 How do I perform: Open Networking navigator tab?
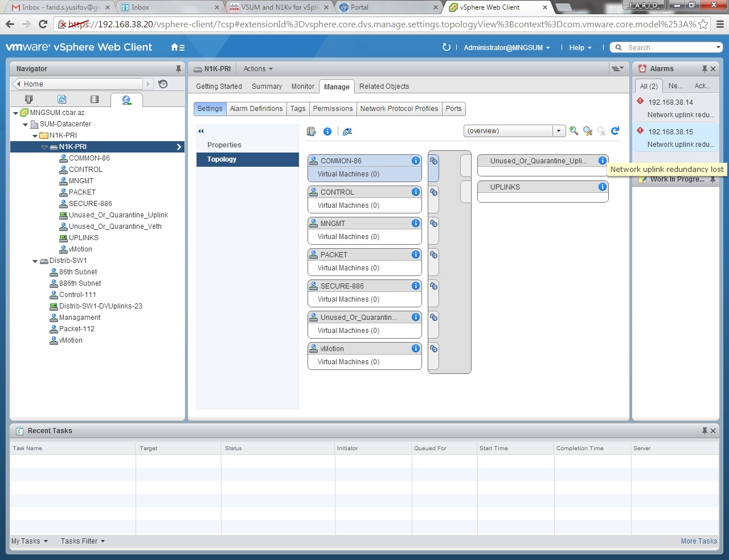[126, 100]
